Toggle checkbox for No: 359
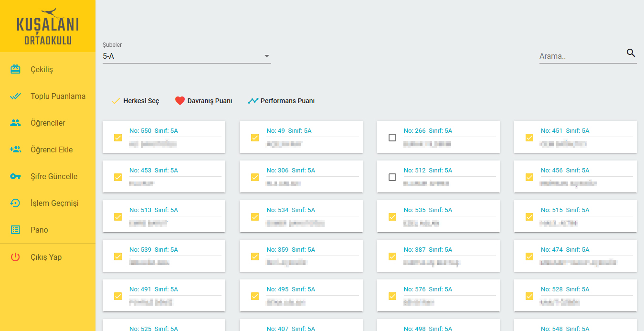644x331 pixels. click(255, 256)
